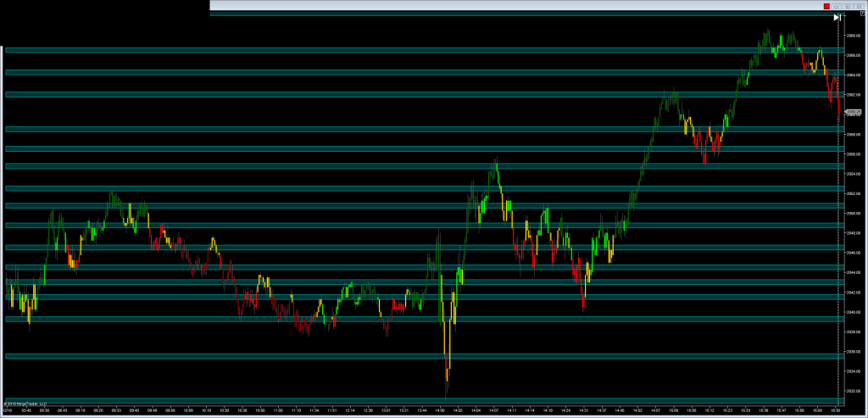Click the skip-to-latest-bar arrow icon
The image size is (868, 418).
coord(837,16)
